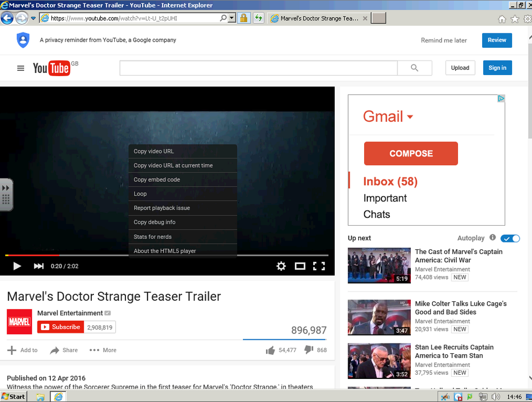The image size is (532, 402).
Task: Toggle the Autoplay switch off
Action: click(x=510, y=239)
